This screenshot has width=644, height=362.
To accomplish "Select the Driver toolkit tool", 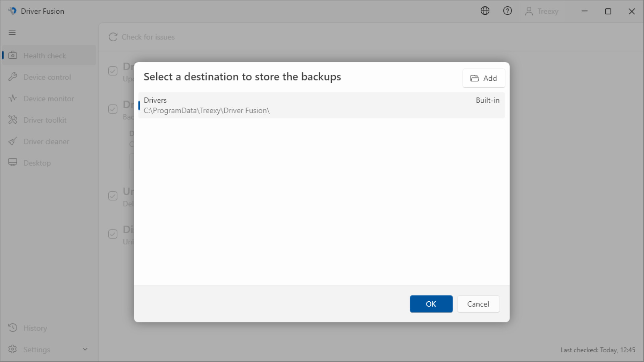I will coord(45,120).
